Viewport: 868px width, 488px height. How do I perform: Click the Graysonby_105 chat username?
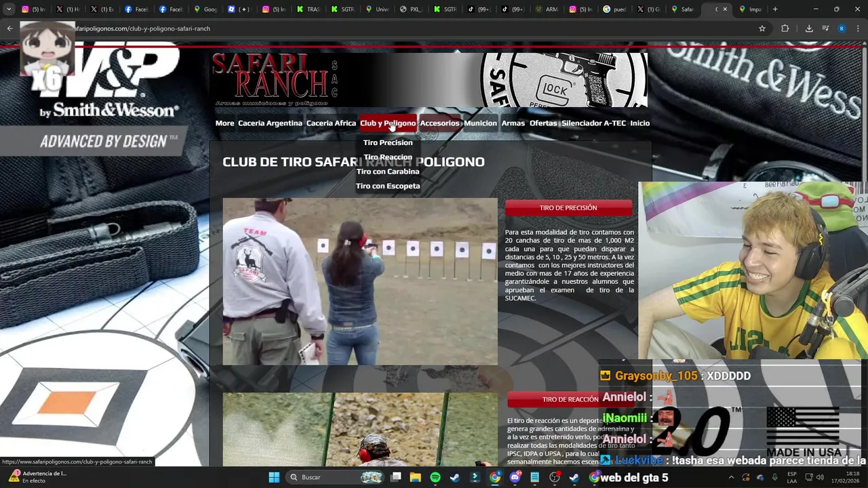click(x=656, y=375)
